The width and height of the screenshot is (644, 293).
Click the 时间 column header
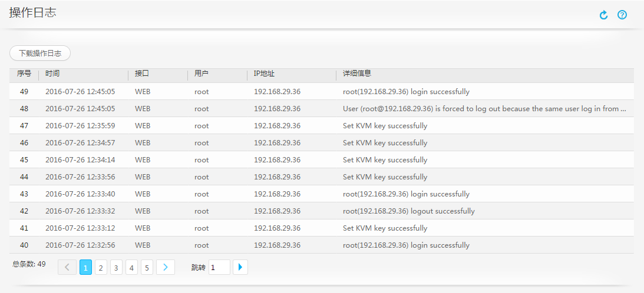[52, 74]
